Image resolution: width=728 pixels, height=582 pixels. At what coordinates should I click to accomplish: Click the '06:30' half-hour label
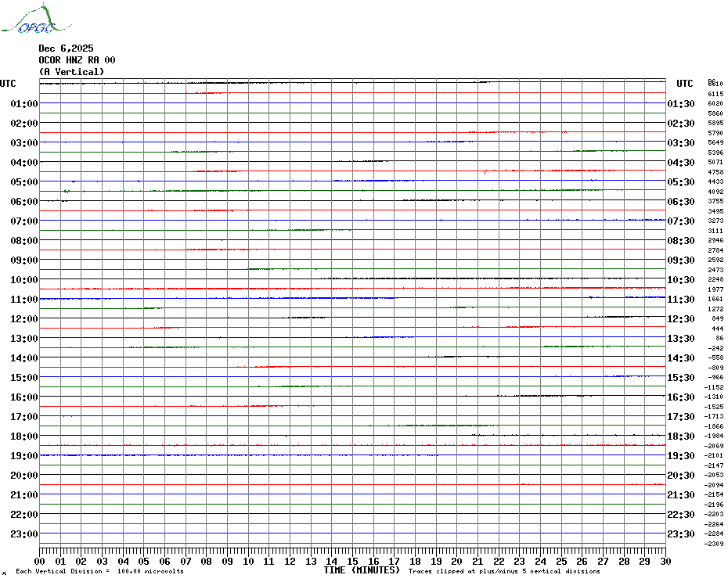tap(681, 201)
